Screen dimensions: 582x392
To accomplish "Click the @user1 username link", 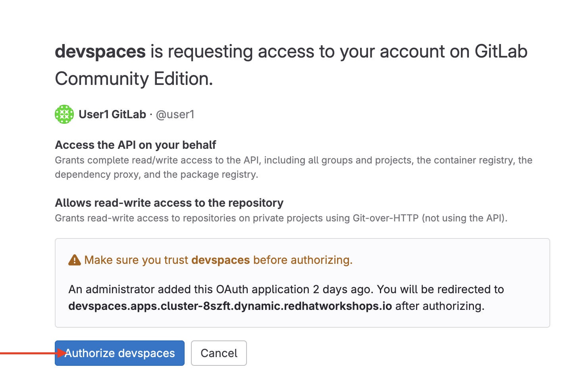I will 176,114.
